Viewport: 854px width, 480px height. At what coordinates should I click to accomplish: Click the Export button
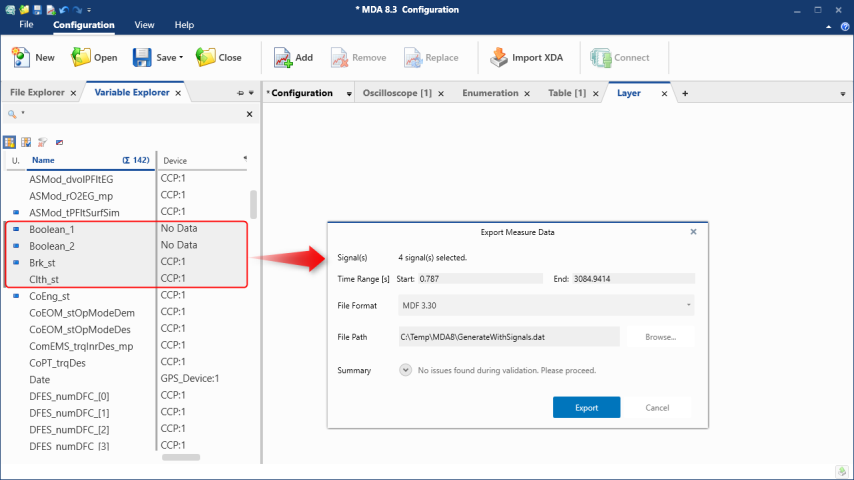586,407
